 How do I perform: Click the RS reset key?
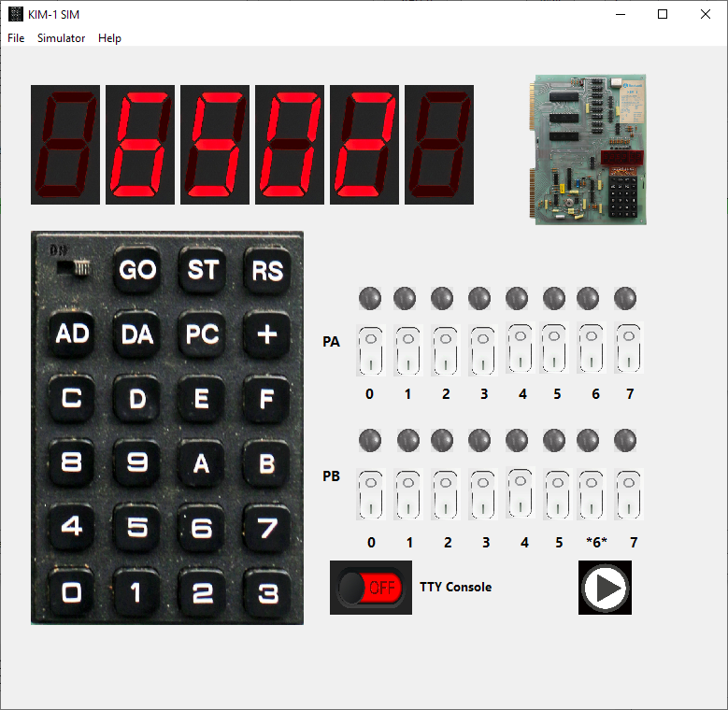[267, 270]
